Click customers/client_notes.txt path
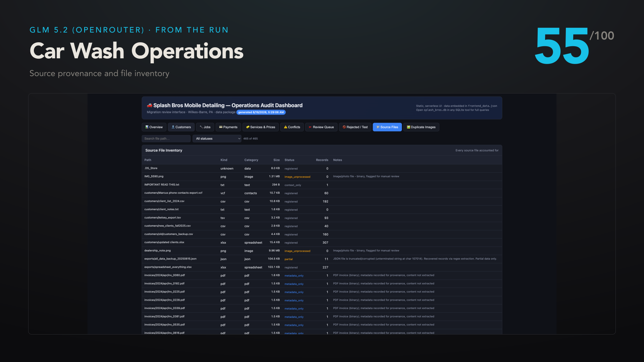 tap(161, 209)
